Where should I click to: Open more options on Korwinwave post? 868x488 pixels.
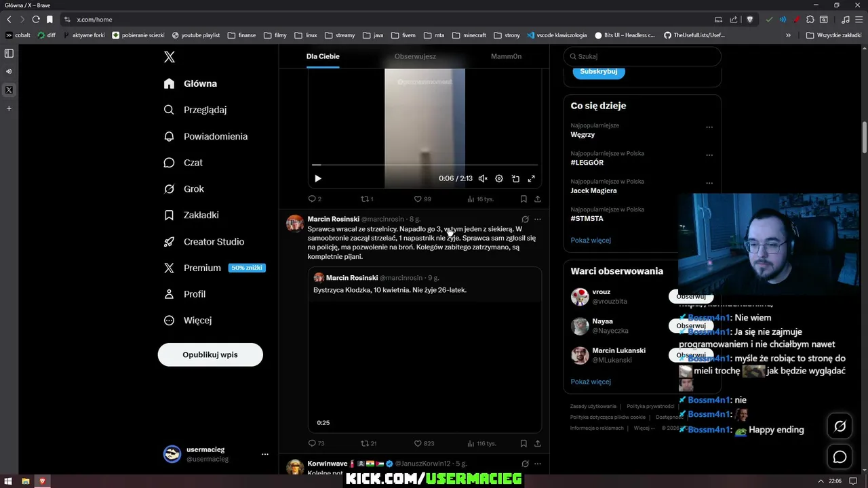pyautogui.click(x=538, y=464)
